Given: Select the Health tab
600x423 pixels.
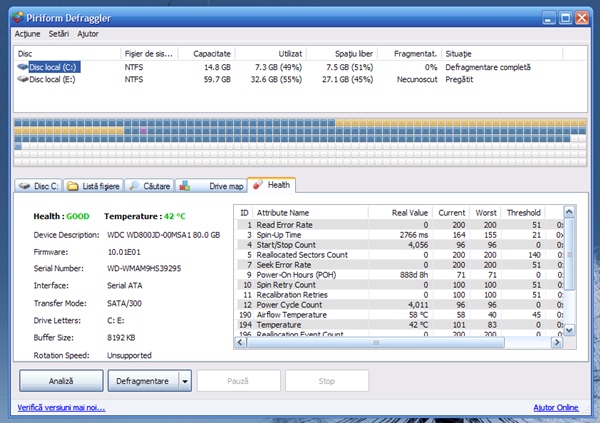Looking at the screenshot, I should [271, 185].
